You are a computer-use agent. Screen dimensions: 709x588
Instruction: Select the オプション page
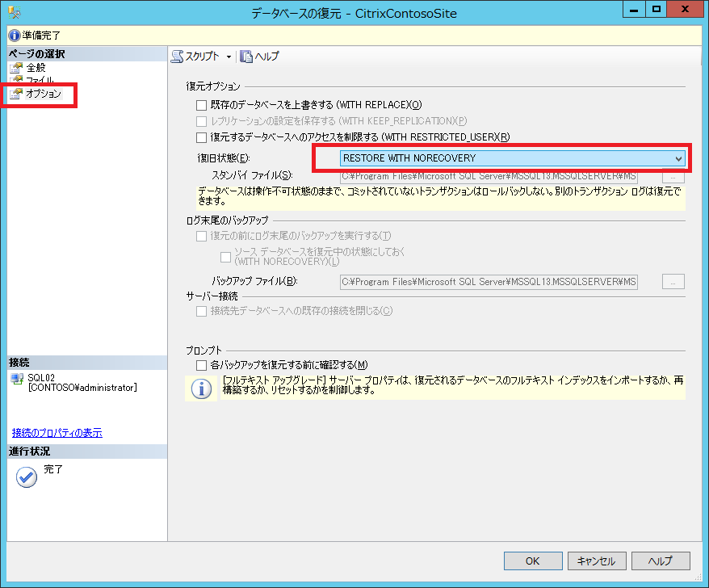coord(43,94)
